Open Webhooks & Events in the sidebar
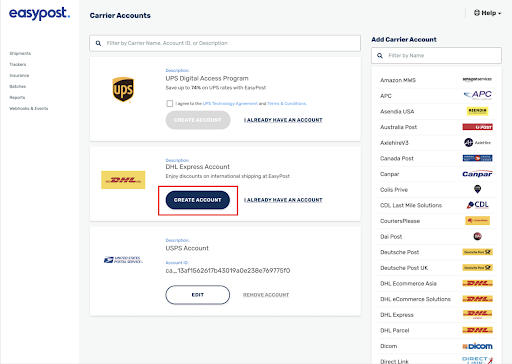 29,108
